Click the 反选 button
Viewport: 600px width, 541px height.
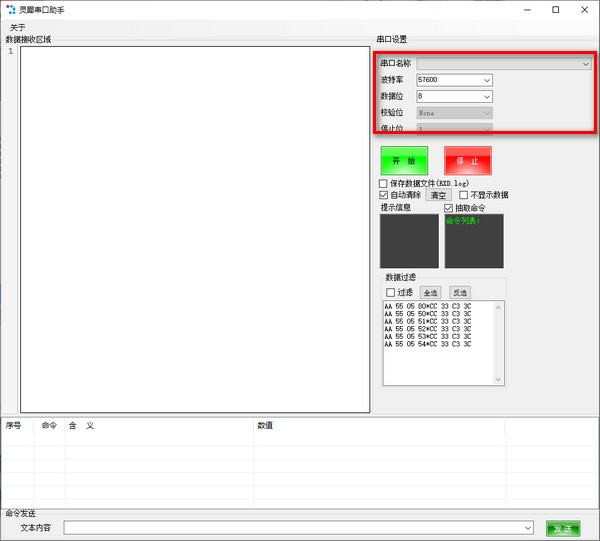[460, 293]
